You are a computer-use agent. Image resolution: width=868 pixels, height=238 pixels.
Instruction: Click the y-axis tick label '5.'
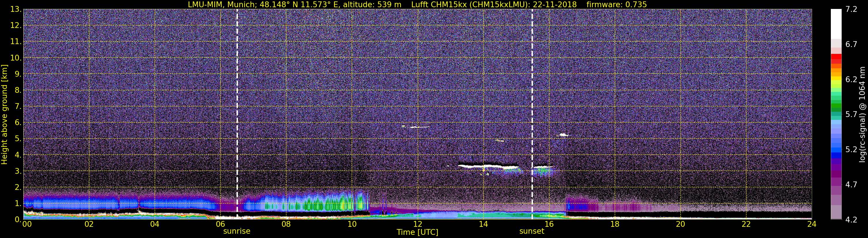click(18, 139)
